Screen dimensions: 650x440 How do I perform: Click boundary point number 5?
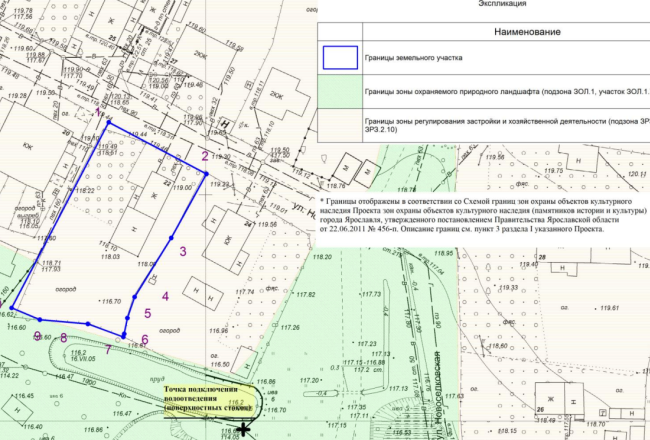(147, 314)
